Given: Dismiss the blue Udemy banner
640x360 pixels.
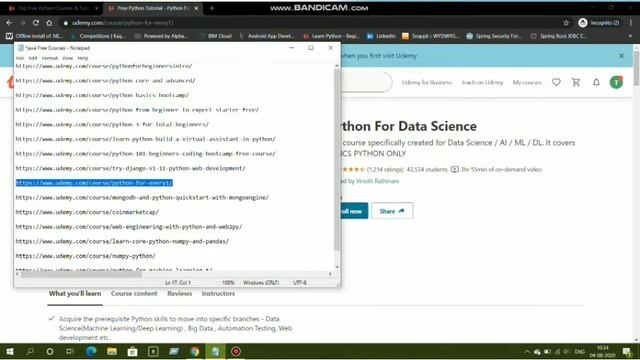Looking at the screenshot, I should (621, 56).
